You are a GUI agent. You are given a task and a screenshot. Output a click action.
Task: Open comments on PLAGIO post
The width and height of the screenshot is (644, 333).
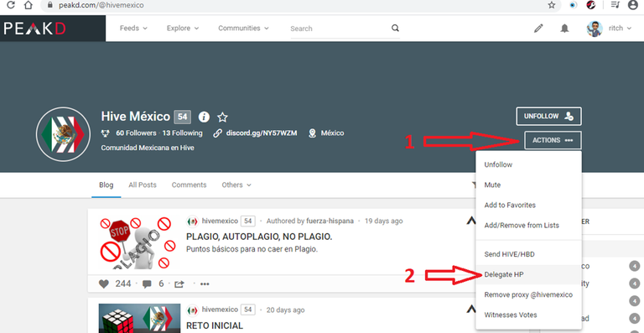click(x=147, y=284)
